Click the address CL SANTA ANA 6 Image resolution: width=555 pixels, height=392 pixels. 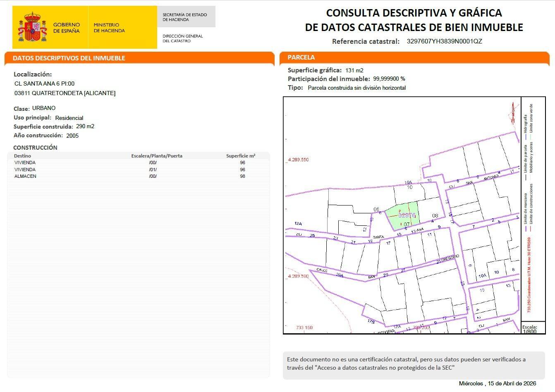click(44, 84)
